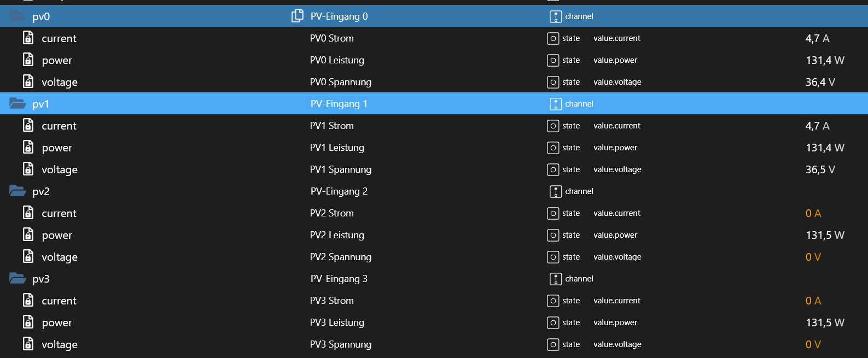Screen dimensions: 868x358
Task: Click the file icon of pv1 power
Action: coord(28,147)
